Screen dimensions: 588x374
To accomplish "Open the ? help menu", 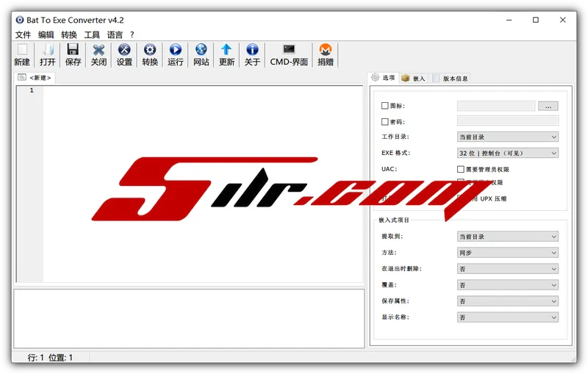I will (132, 35).
